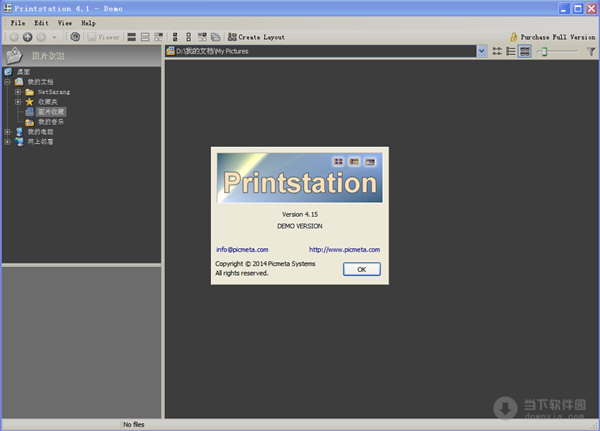The width and height of the screenshot is (600, 431).
Task: Click the stacked pages toolbar icon
Action: click(x=216, y=37)
